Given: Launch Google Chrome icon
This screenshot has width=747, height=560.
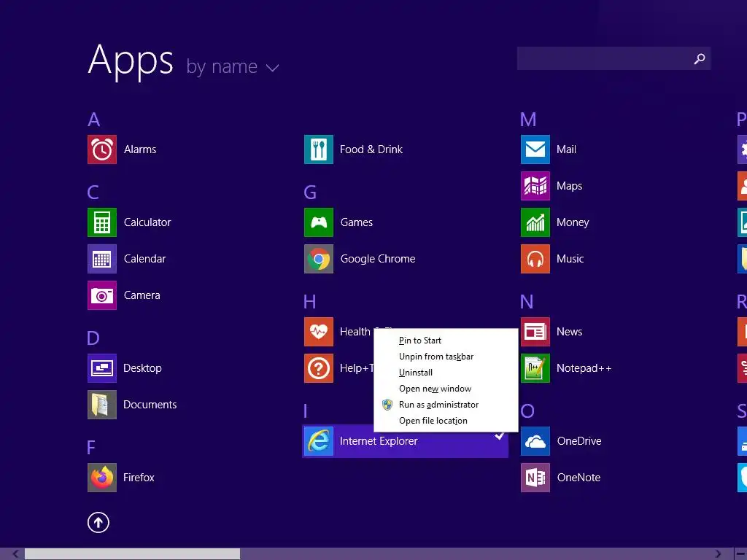Looking at the screenshot, I should [x=319, y=259].
